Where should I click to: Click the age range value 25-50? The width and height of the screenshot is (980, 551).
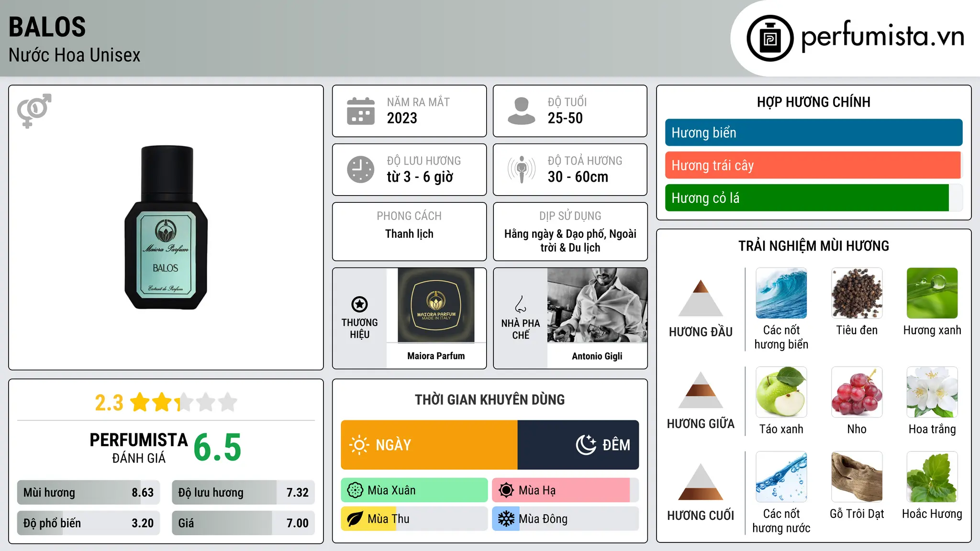point(565,118)
